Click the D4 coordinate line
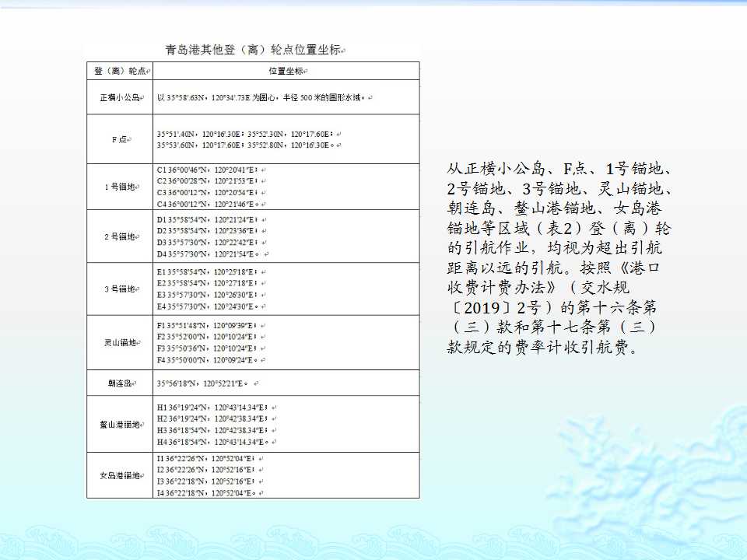The width and height of the screenshot is (747, 560). 212,254
